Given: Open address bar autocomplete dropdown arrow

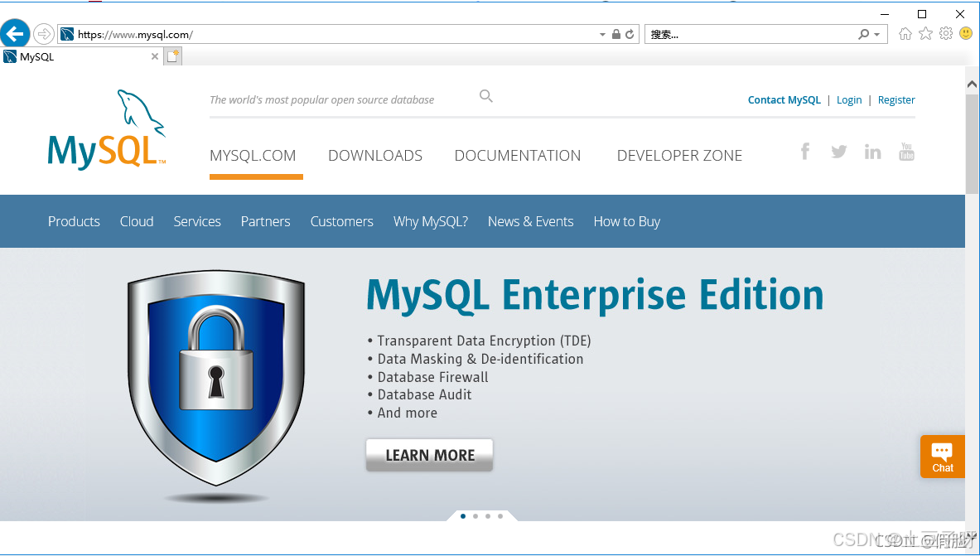Looking at the screenshot, I should 602,35.
